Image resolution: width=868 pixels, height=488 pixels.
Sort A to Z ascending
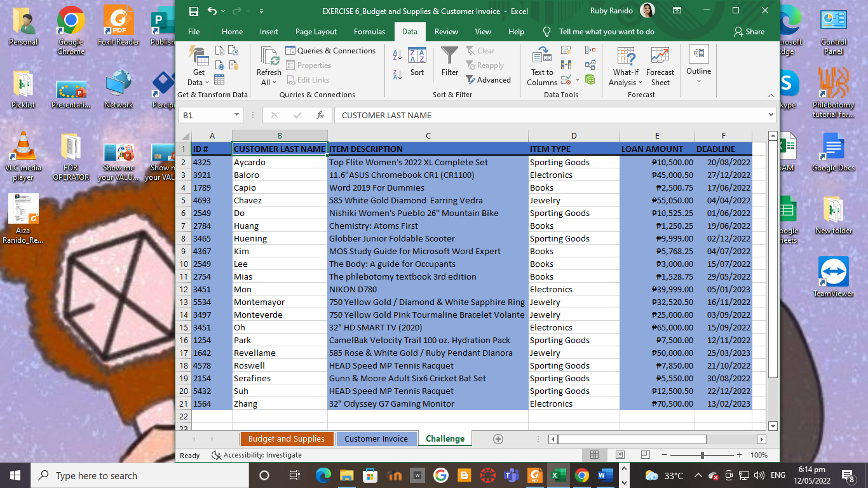point(397,55)
